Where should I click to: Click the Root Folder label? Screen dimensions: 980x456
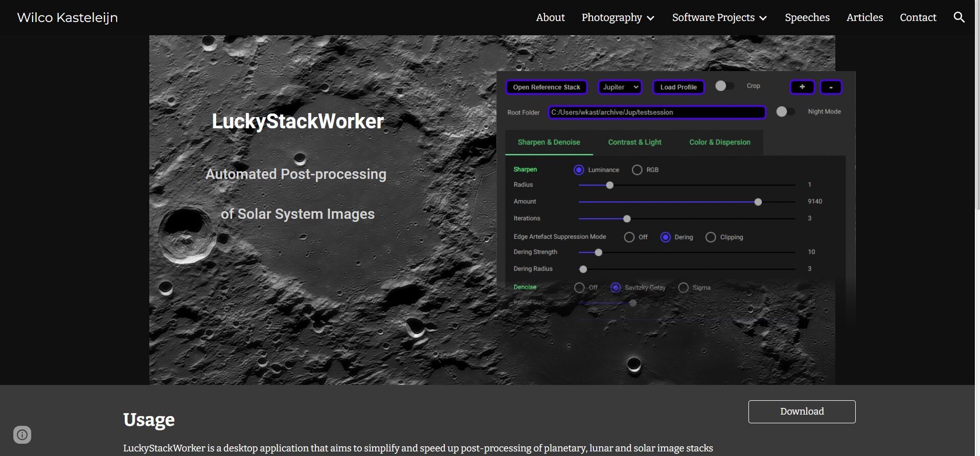pyautogui.click(x=523, y=112)
